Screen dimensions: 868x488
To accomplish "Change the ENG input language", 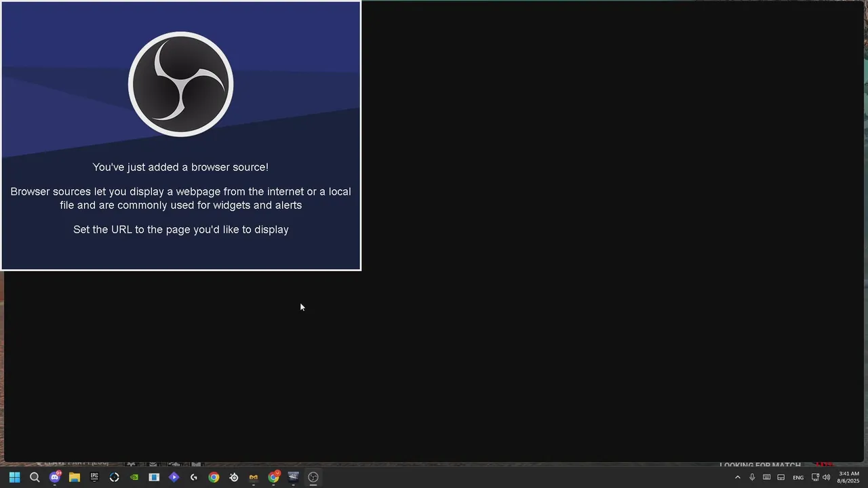I will tap(798, 478).
